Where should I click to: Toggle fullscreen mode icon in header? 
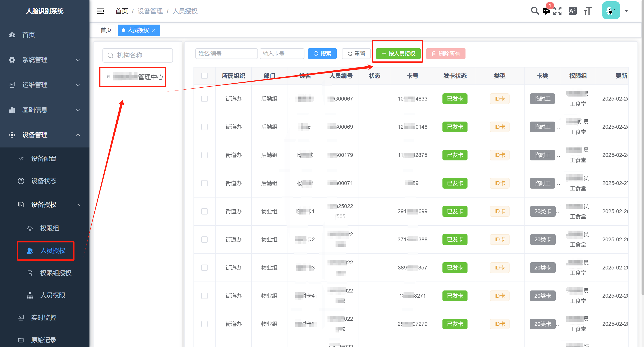point(557,11)
